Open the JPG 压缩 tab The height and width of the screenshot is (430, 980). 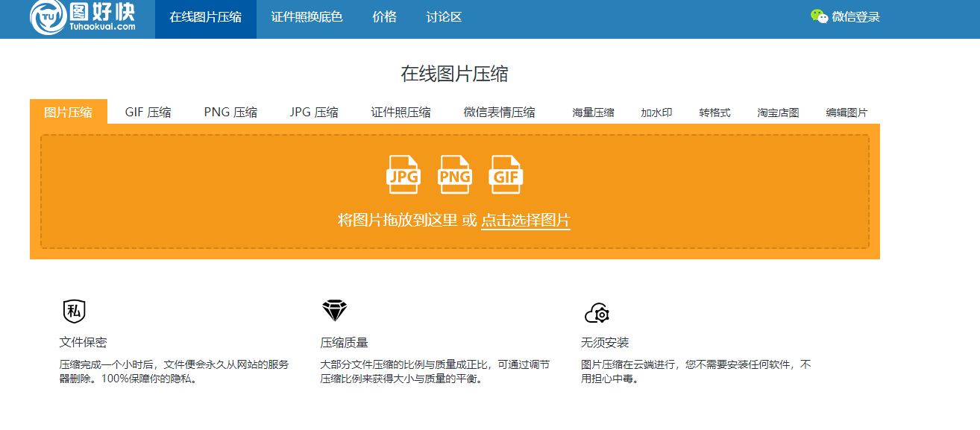pyautogui.click(x=314, y=111)
